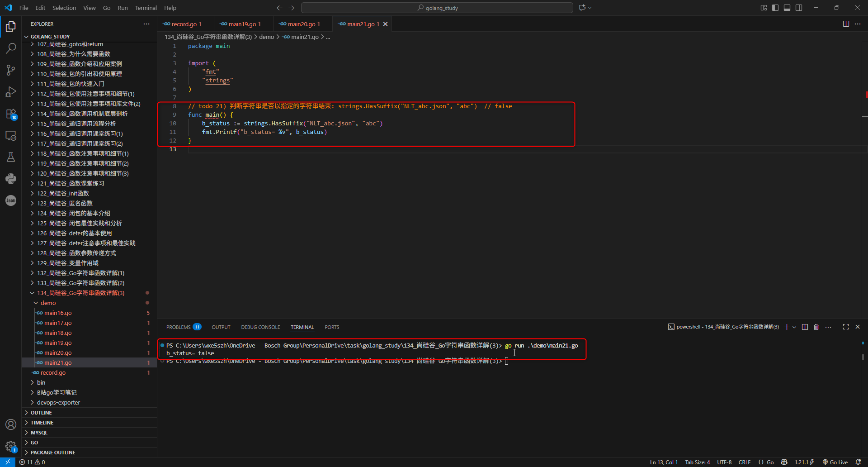The height and width of the screenshot is (467, 868).
Task: Create a new terminal with plus icon
Action: (787, 327)
